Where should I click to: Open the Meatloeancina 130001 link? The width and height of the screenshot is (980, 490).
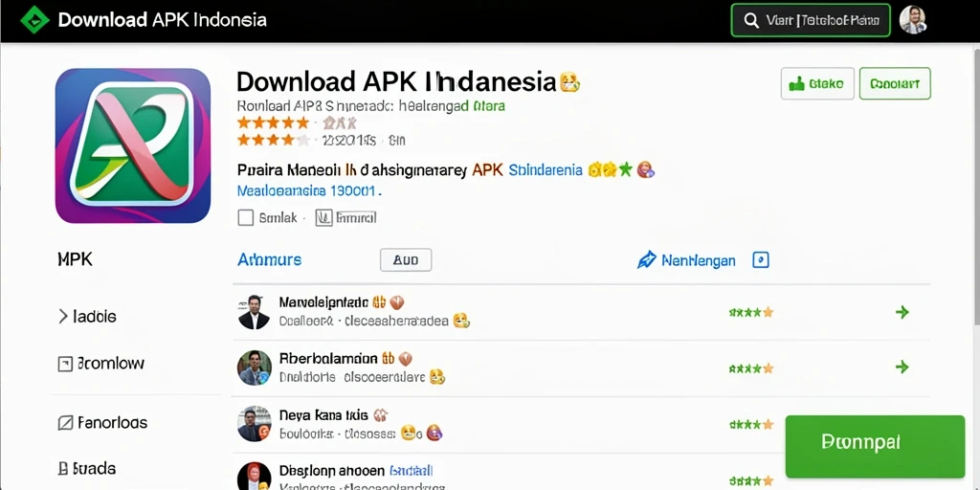pos(309,190)
